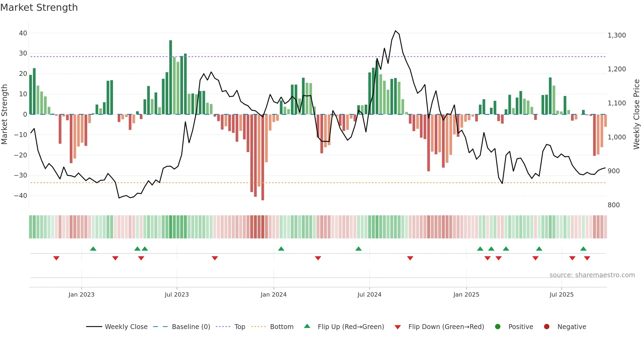644x362 pixels.
Task: Click the first flip-up marker after Jan 2023
Action: (93, 249)
